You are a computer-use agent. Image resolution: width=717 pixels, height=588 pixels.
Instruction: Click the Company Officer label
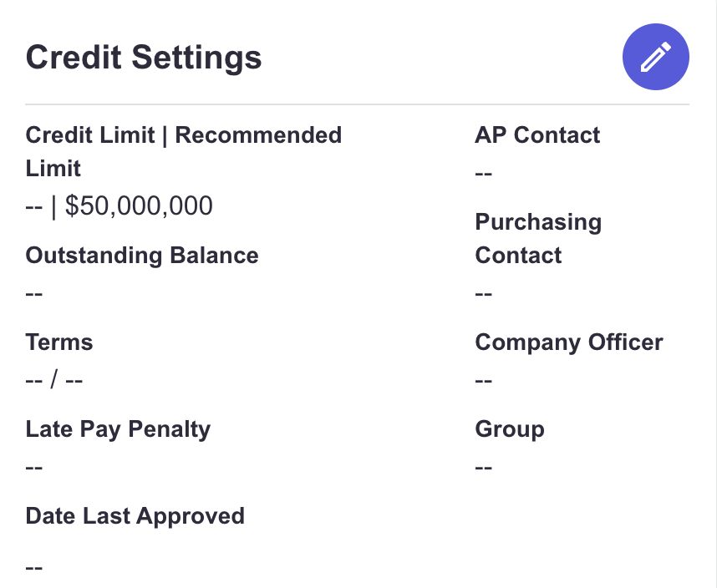coord(569,342)
